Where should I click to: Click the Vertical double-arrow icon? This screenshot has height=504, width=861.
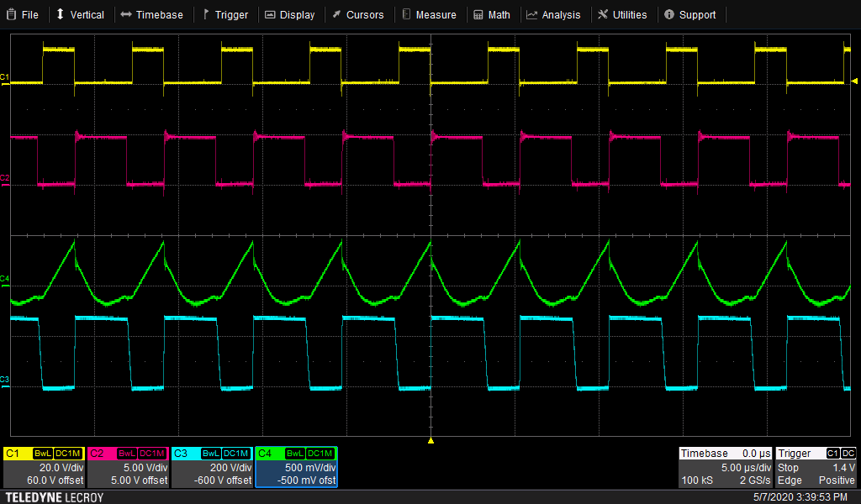tap(61, 14)
